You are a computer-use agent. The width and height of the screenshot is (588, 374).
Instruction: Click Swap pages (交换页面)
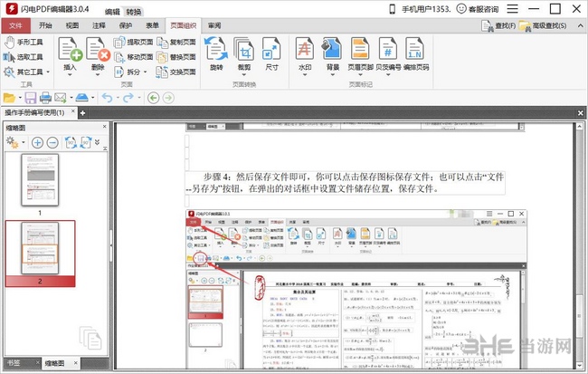tap(176, 72)
